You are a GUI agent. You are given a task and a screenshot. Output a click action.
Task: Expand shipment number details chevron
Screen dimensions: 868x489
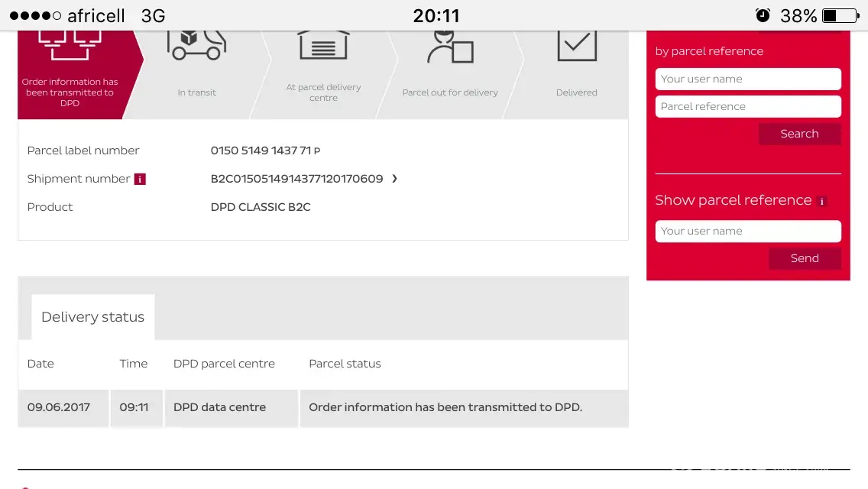(x=395, y=178)
